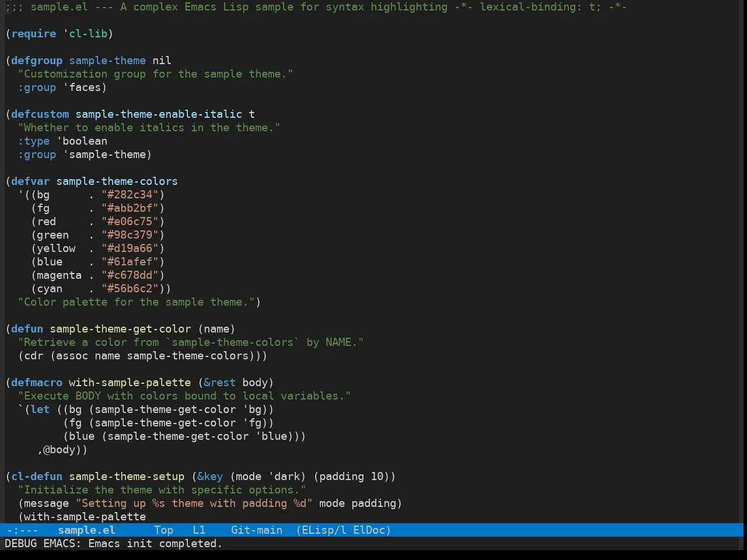This screenshot has height=560, width=747.
Task: Click the docstring "Color palette for the sample theme."
Action: (137, 302)
